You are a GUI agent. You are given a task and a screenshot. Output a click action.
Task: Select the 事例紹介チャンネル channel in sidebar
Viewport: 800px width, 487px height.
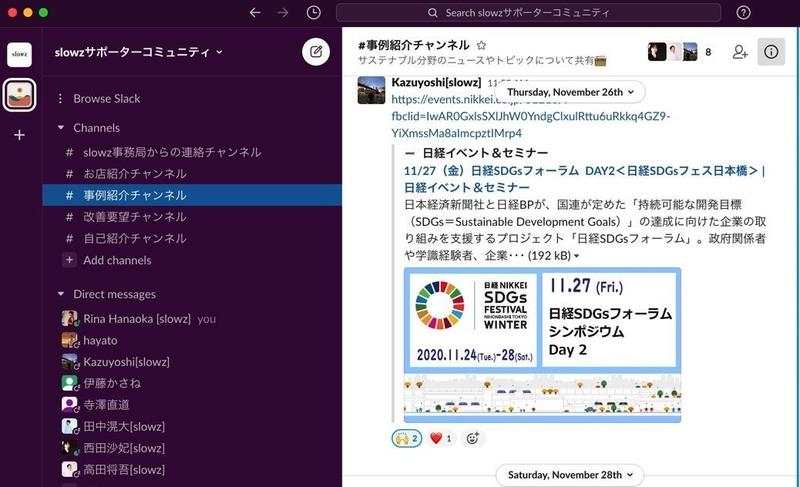pyautogui.click(x=192, y=195)
